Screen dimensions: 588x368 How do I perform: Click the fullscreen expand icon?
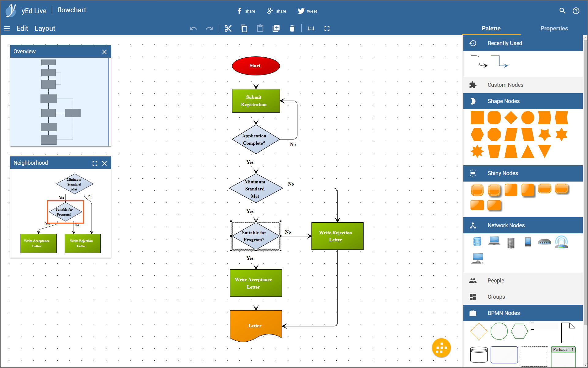(327, 29)
